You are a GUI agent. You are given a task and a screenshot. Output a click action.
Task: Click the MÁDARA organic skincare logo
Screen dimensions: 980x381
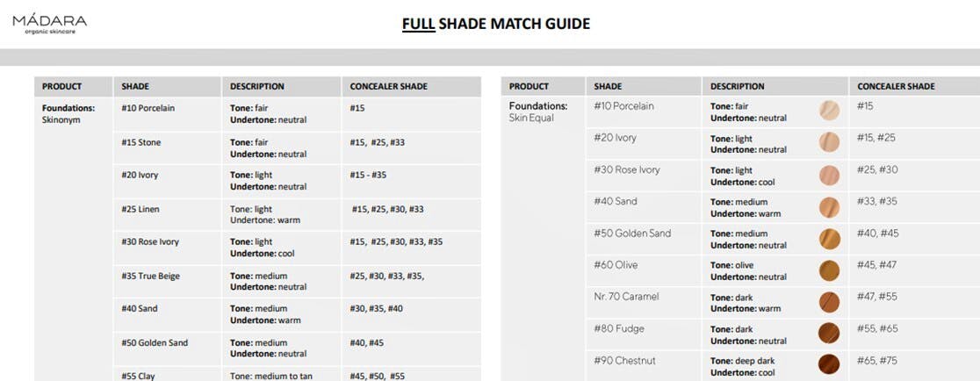coord(49,24)
